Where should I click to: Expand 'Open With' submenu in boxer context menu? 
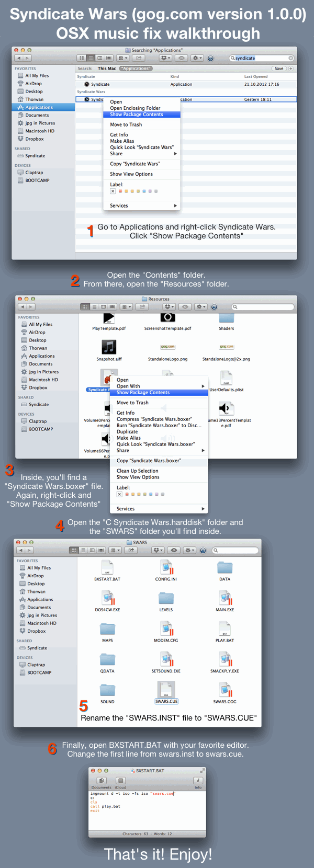click(x=159, y=386)
